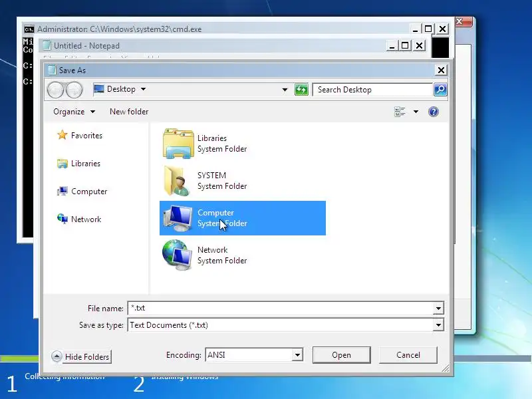Open the Encoding ANSI dropdown
The height and width of the screenshot is (399, 532).
click(x=297, y=355)
